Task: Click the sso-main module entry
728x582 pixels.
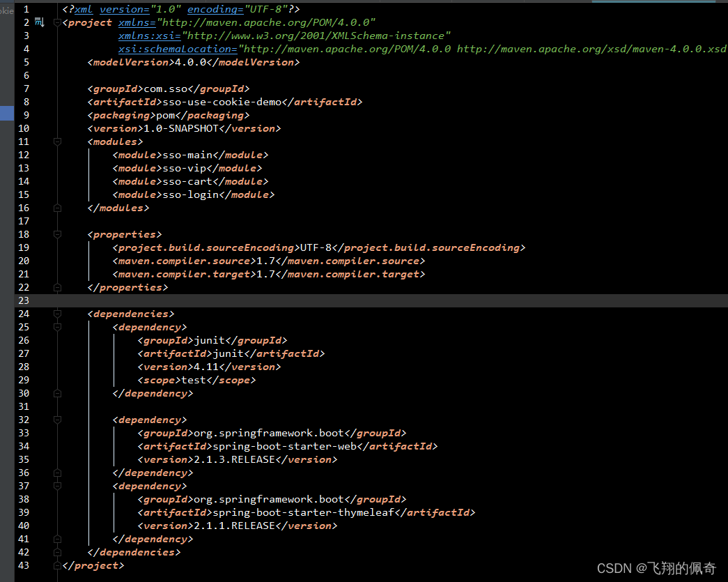Action: (x=187, y=155)
